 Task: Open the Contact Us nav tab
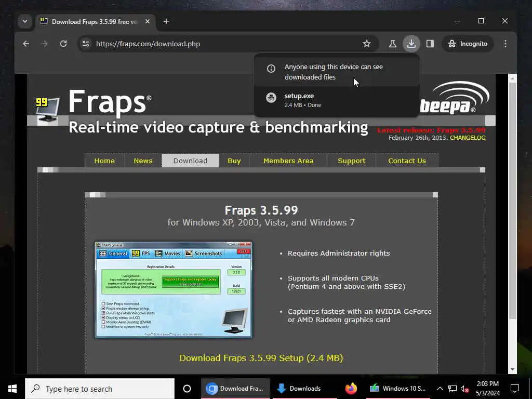click(407, 161)
